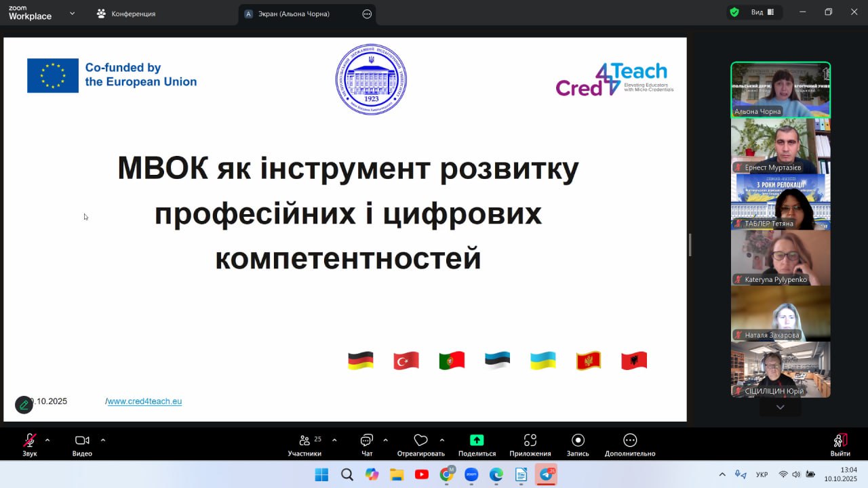868x488 pixels.
Task: Click the green annotation pencil icon
Action: 24,405
